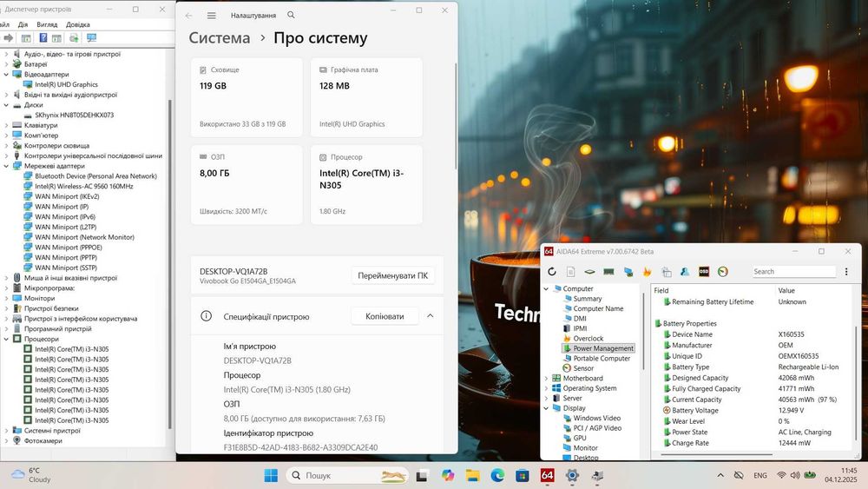Viewport: 868px width, 489px height.
Task: Collapse the Мережеві адаптери node
Action: 6,166
